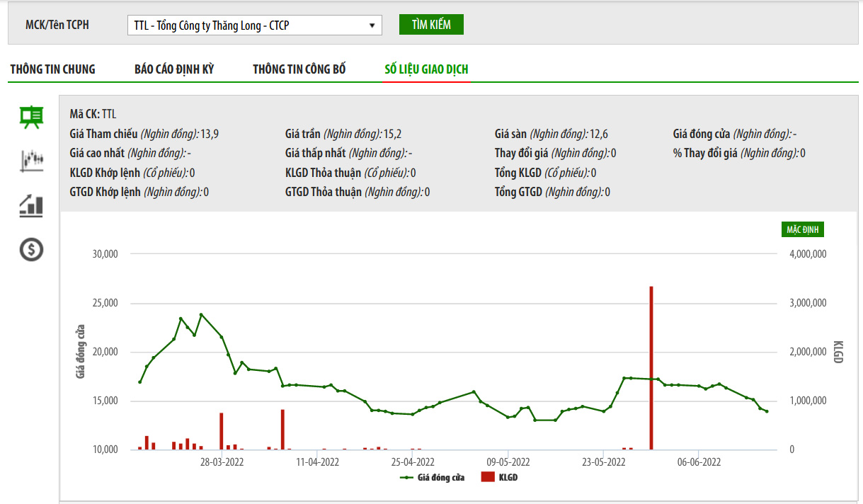The image size is (863, 504).
Task: Click the tallest red volume bar
Action: tap(651, 368)
